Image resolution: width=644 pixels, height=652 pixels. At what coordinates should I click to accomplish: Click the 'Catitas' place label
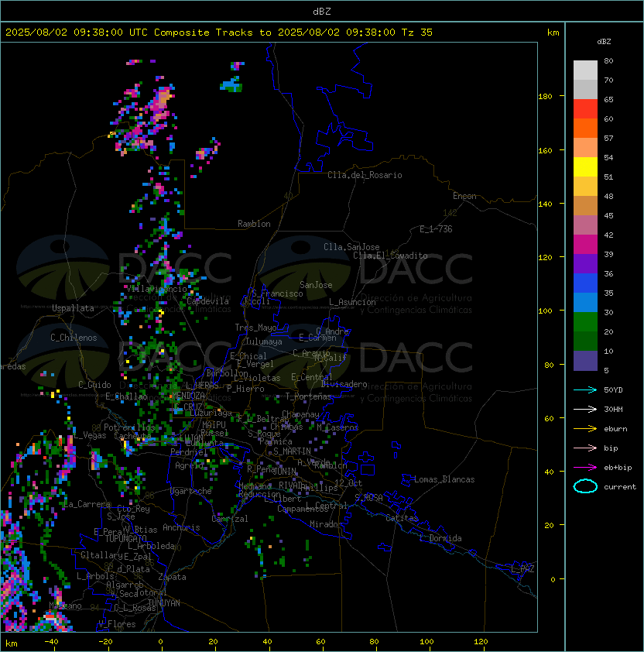tap(402, 518)
